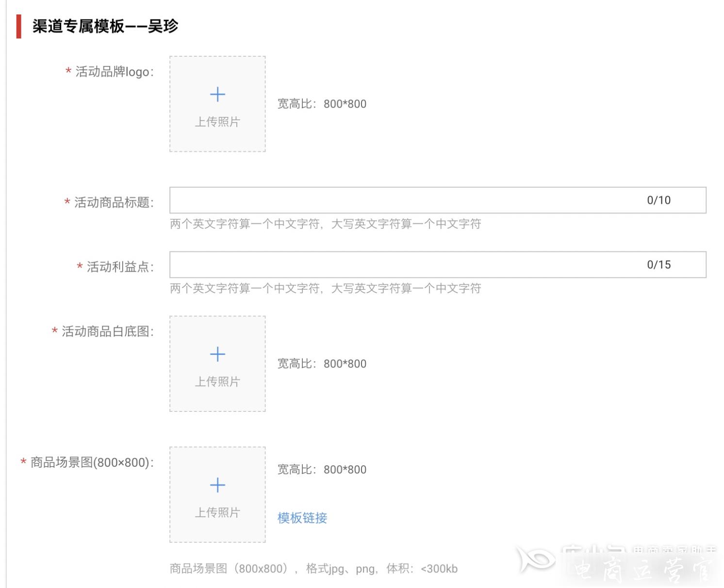Click the 格式jpg、png 体积 <300kb note
The image size is (724, 588).
(313, 569)
